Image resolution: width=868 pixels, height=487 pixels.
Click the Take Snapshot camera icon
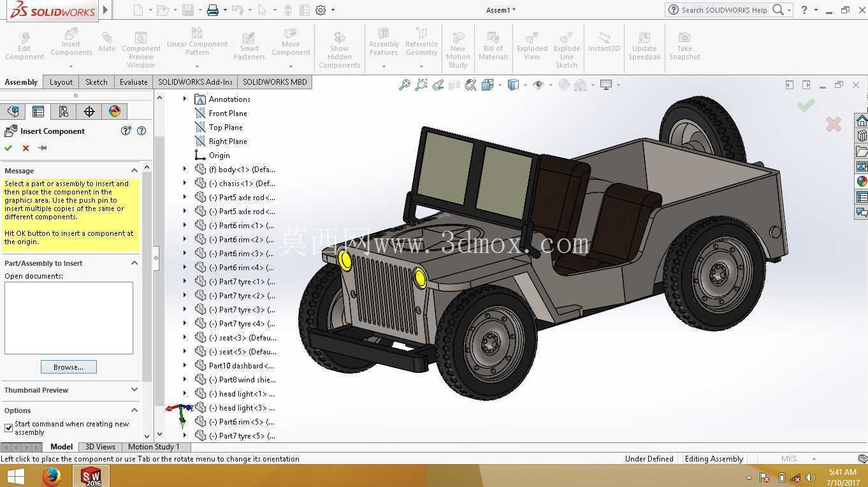tap(684, 47)
